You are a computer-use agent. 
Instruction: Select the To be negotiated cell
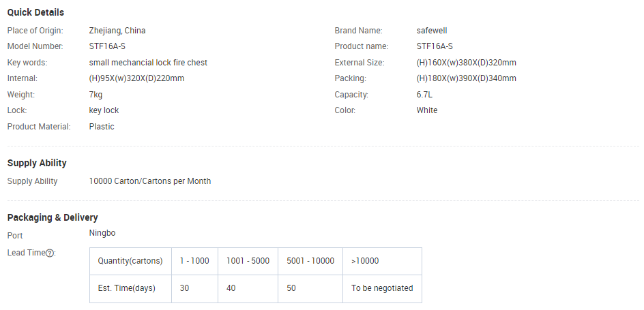[x=382, y=288]
